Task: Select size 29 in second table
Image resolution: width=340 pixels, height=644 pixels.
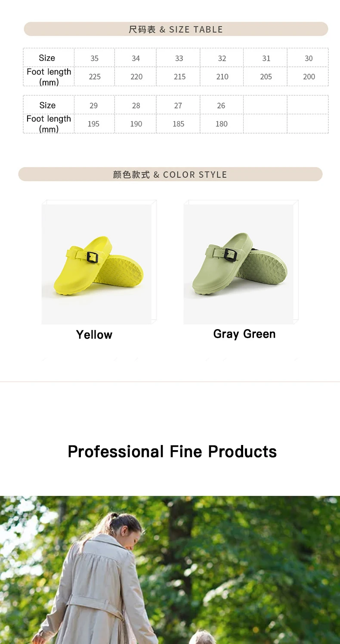Action: click(94, 106)
